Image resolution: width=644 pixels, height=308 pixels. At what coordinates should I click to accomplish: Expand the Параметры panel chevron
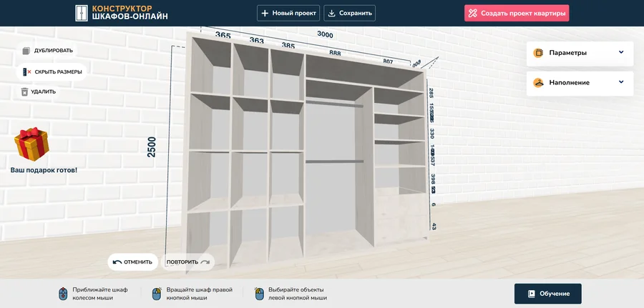[621, 53]
